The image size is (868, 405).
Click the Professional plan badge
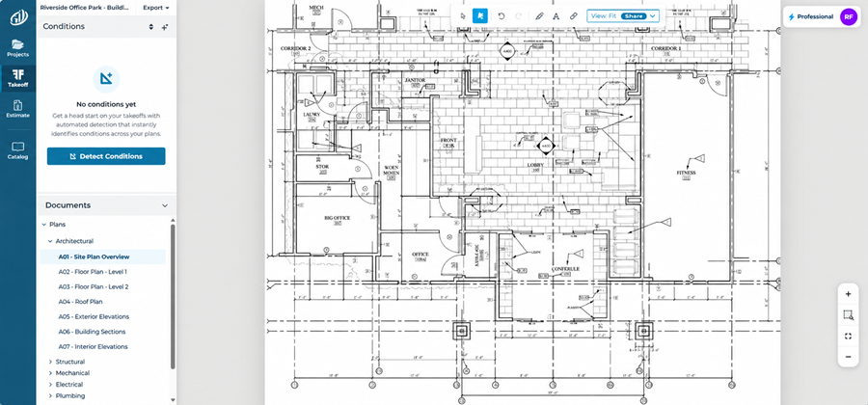pyautogui.click(x=811, y=17)
